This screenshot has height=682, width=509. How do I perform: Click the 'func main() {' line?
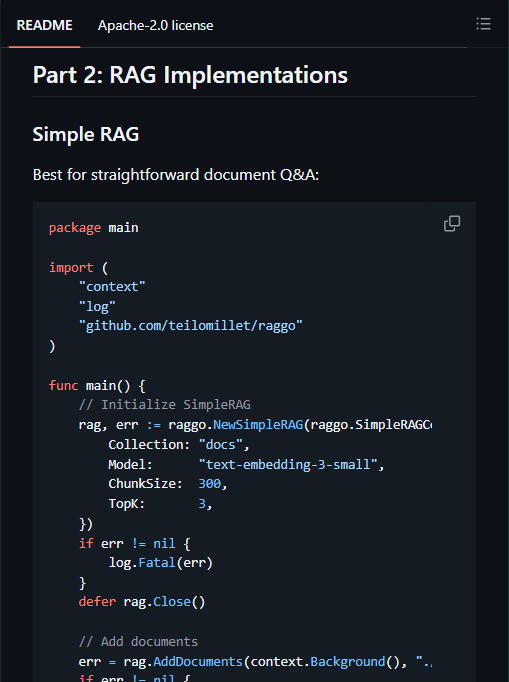97,386
